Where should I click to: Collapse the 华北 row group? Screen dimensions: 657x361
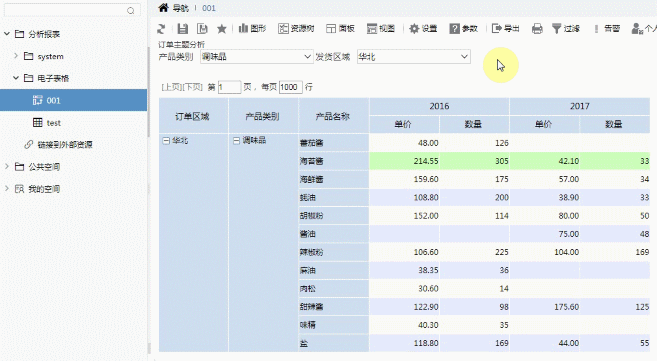[166, 141]
